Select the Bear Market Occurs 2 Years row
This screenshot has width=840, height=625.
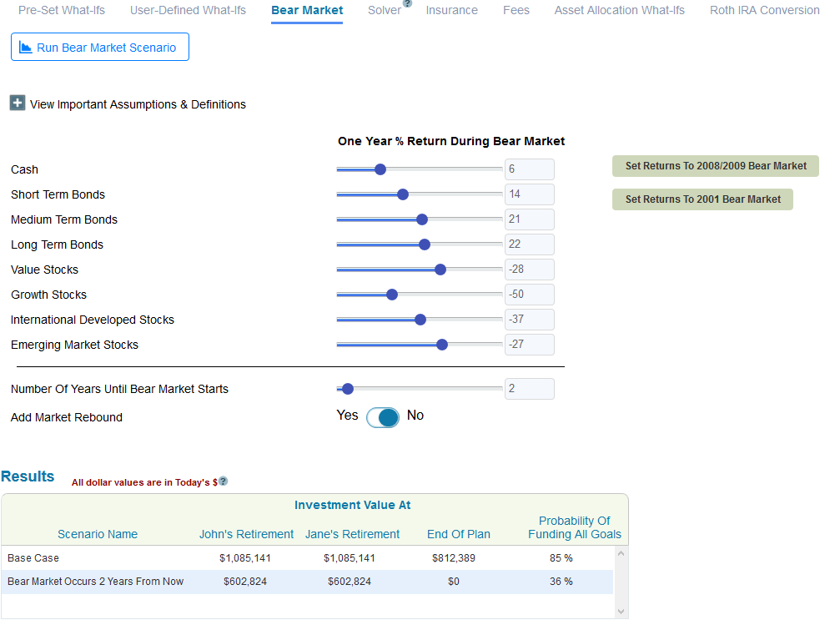pos(307,582)
